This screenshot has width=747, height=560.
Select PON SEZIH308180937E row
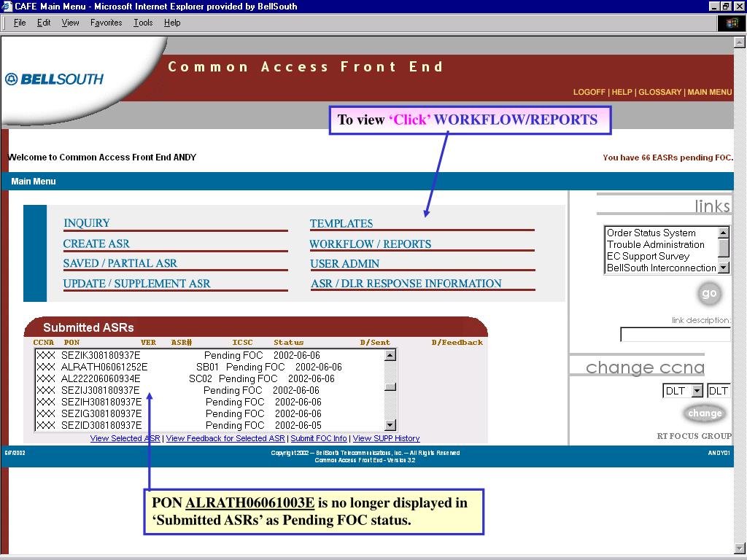tap(209, 402)
